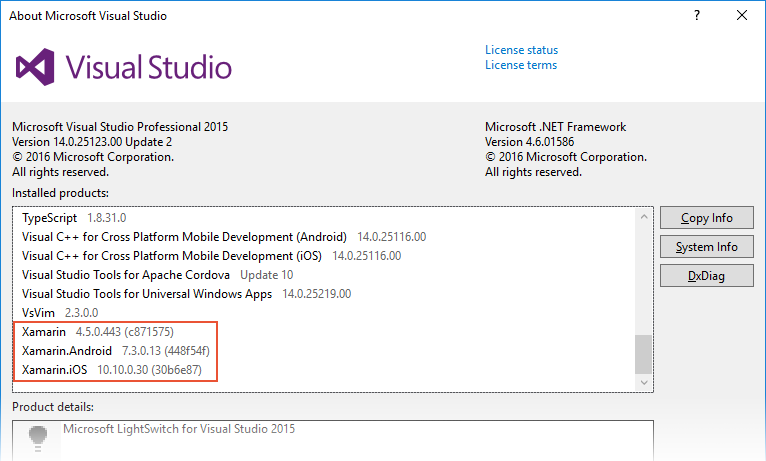Screen dimensions: 766x461
Task: Select the Xamarin 4.5.0.443 entry
Action: (98, 332)
